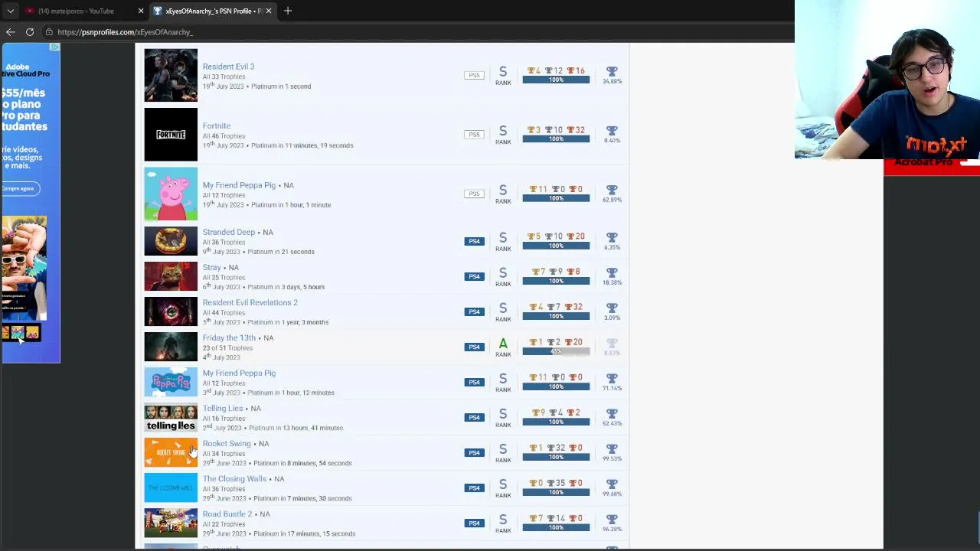Open the Road Bustle 2 game link

coord(227,514)
